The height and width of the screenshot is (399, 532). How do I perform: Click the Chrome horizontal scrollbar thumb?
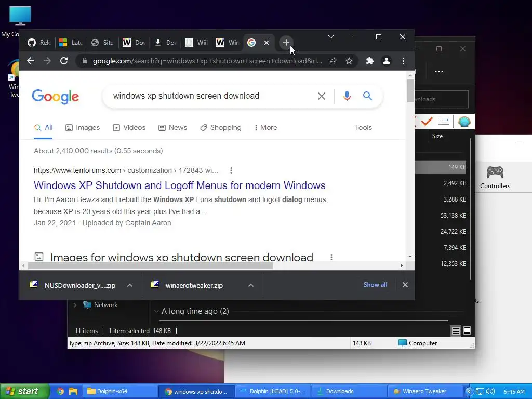[150, 265]
